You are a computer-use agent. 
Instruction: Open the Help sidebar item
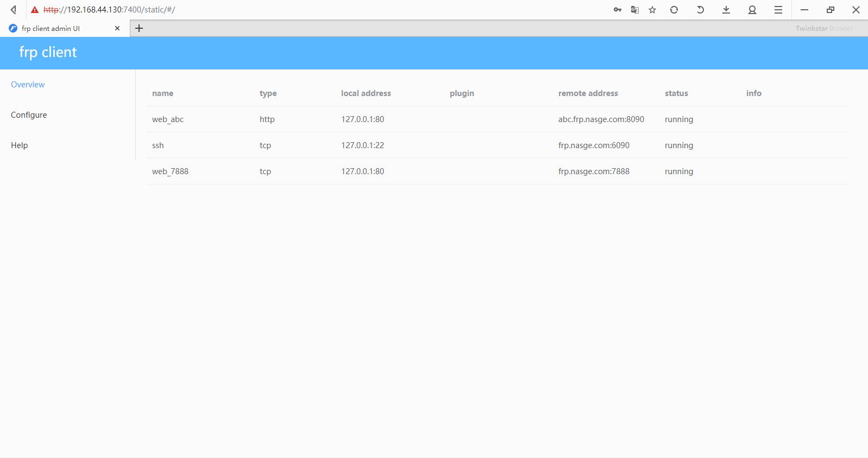(x=19, y=145)
